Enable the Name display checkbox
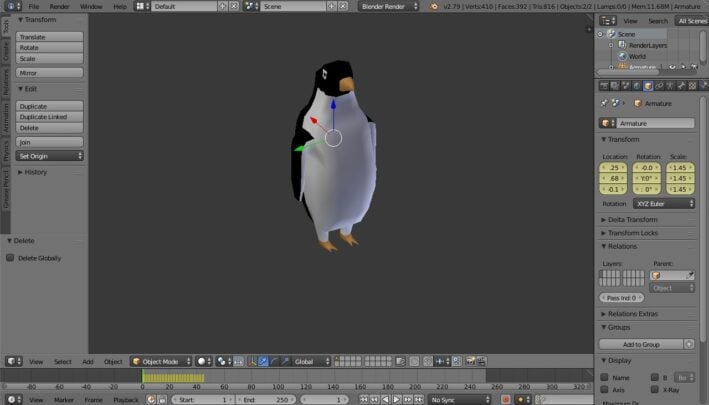Screen dimensions: 709x405 click(x=604, y=377)
